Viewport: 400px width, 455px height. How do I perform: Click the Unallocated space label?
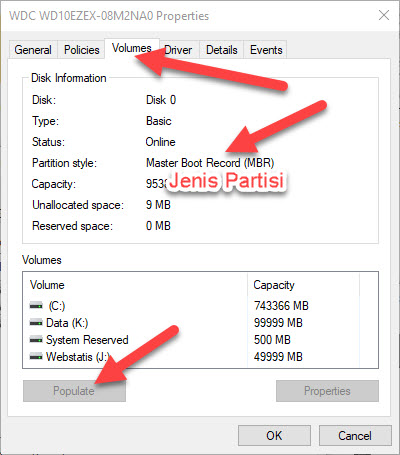[x=78, y=205]
